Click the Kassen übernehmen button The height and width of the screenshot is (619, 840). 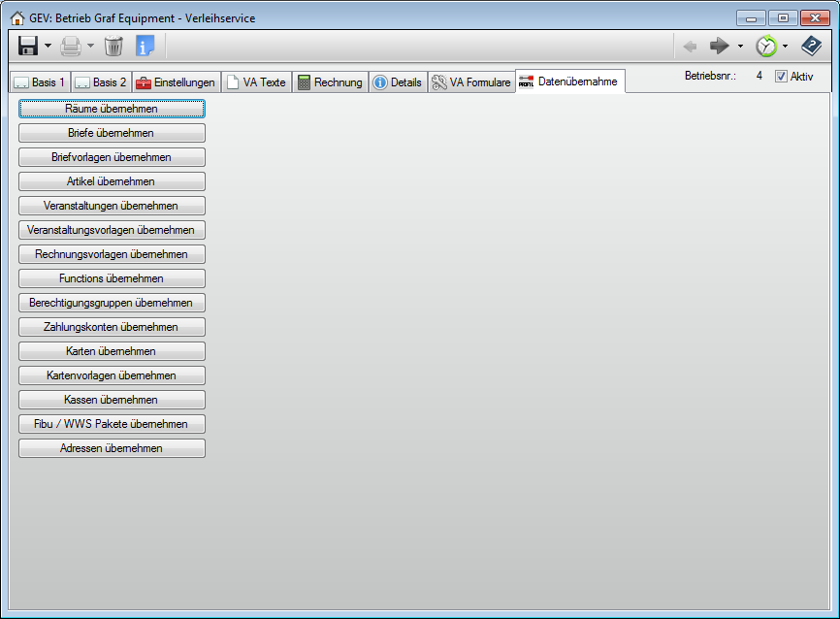coord(112,400)
